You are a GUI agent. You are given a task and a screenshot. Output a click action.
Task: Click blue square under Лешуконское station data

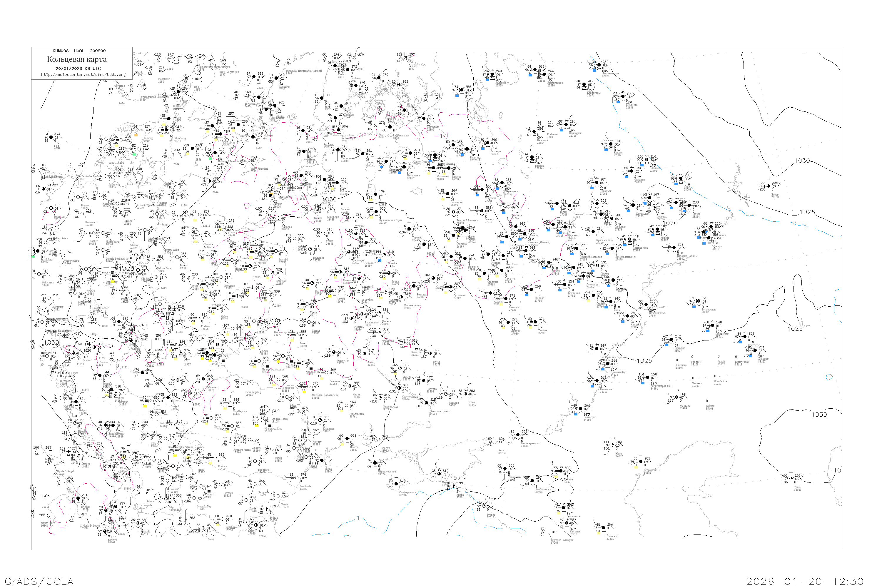tap(594, 70)
